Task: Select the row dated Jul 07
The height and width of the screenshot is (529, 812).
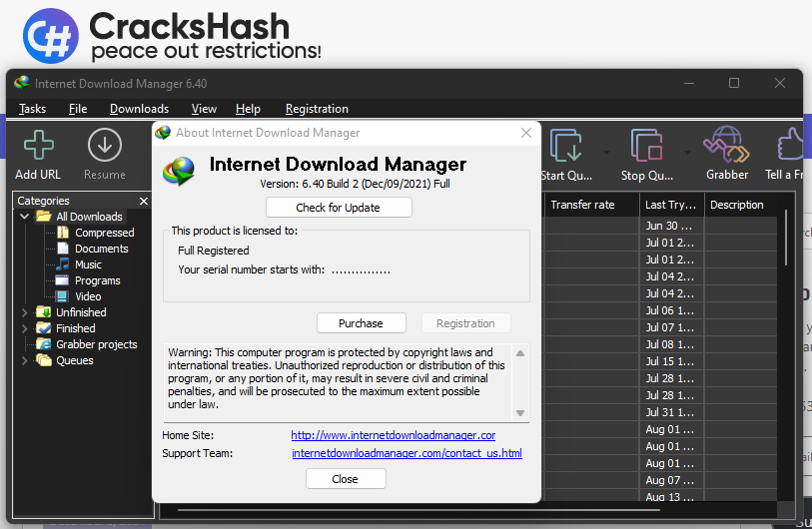Action: (660, 327)
